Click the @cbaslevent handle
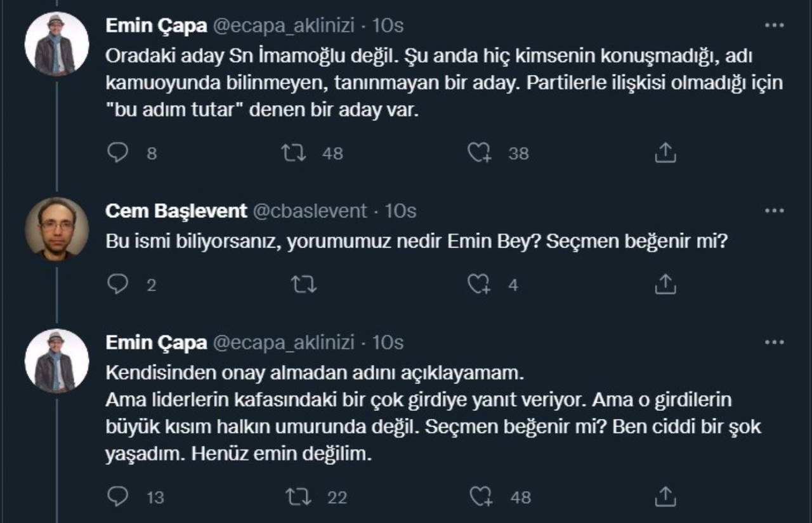Viewport: 812px width, 523px height. [x=310, y=211]
